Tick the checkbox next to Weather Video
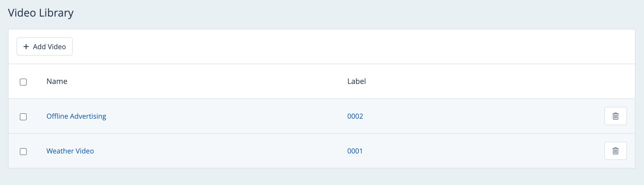This screenshot has width=644, height=185. pyautogui.click(x=23, y=151)
